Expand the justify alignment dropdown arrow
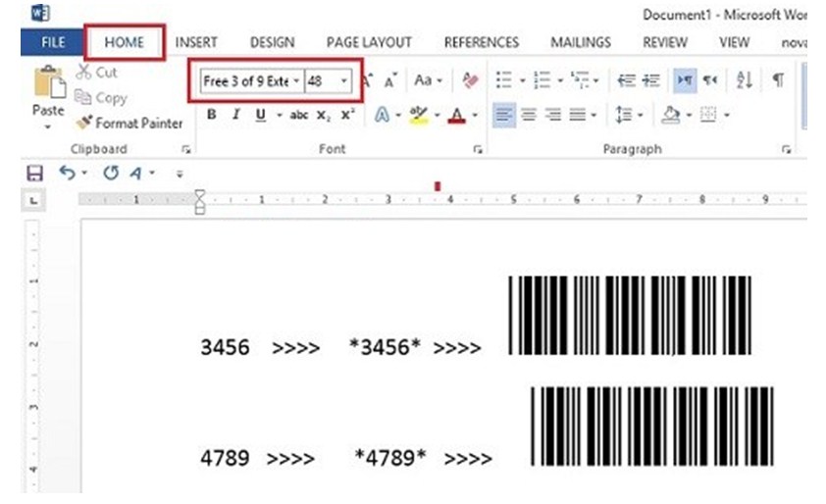This screenshot has height=504, width=826. point(594,115)
